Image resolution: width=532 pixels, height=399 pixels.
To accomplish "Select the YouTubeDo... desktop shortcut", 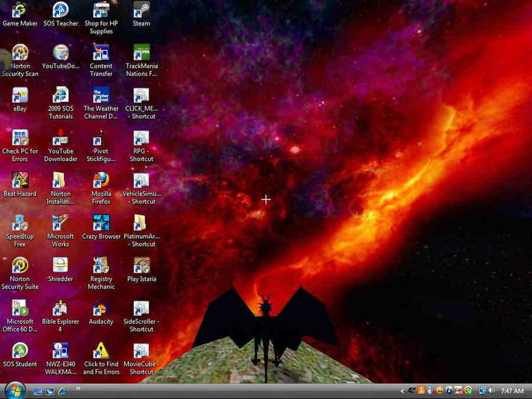I will point(60,57).
